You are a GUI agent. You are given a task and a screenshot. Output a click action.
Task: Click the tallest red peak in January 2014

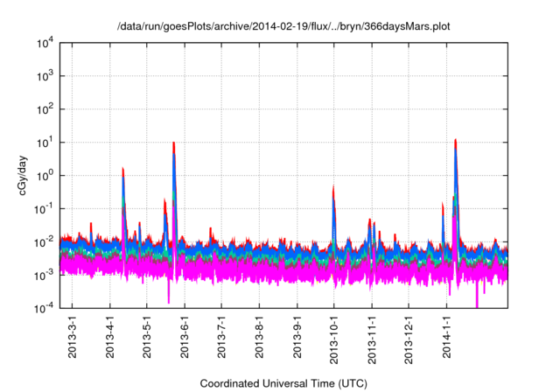point(456,140)
